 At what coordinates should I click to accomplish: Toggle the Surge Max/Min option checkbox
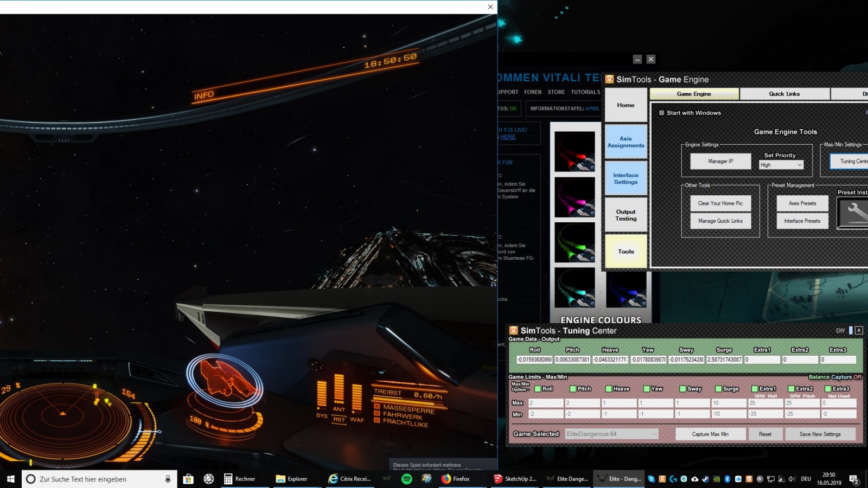[x=718, y=389]
